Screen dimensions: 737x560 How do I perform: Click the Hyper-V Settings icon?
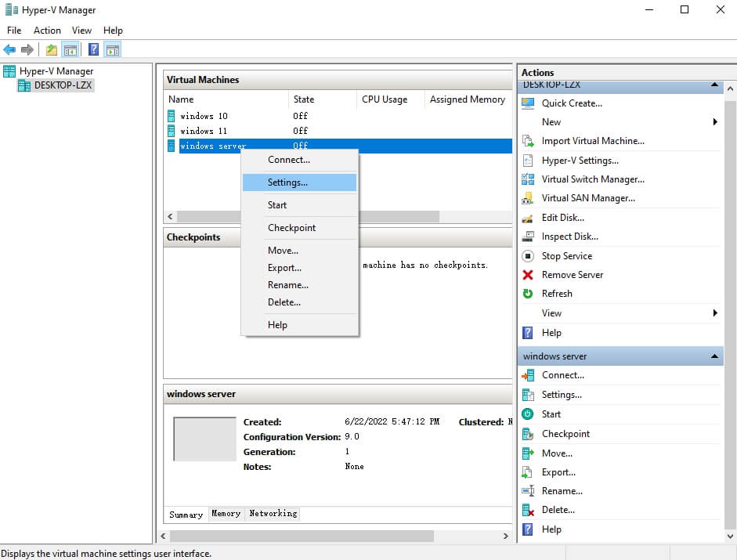click(x=528, y=161)
